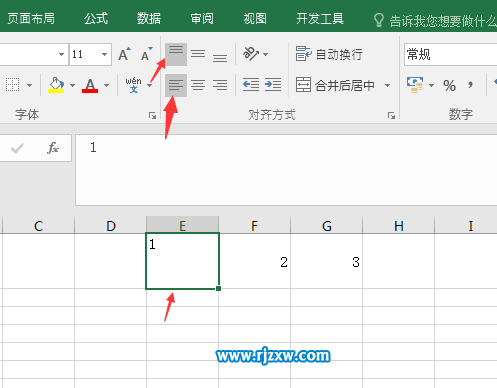Open the 审阅 ribbon tab
Image resolution: width=497 pixels, height=388 pixels.
tap(202, 19)
